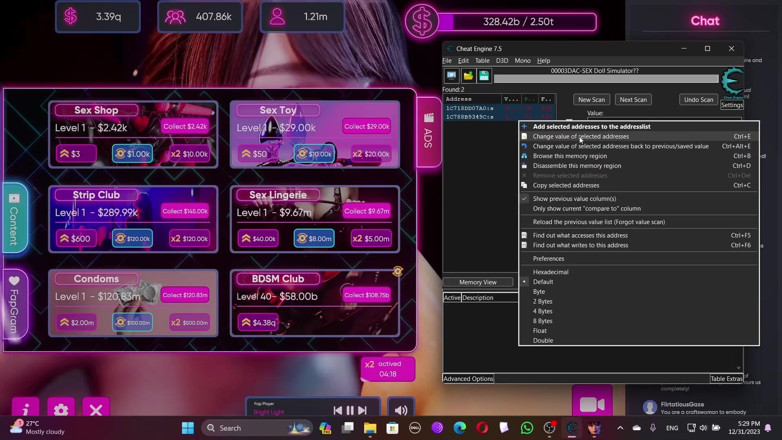Click the Cheat Engine logo icon
This screenshot has height=440, width=782.
pos(732,81)
